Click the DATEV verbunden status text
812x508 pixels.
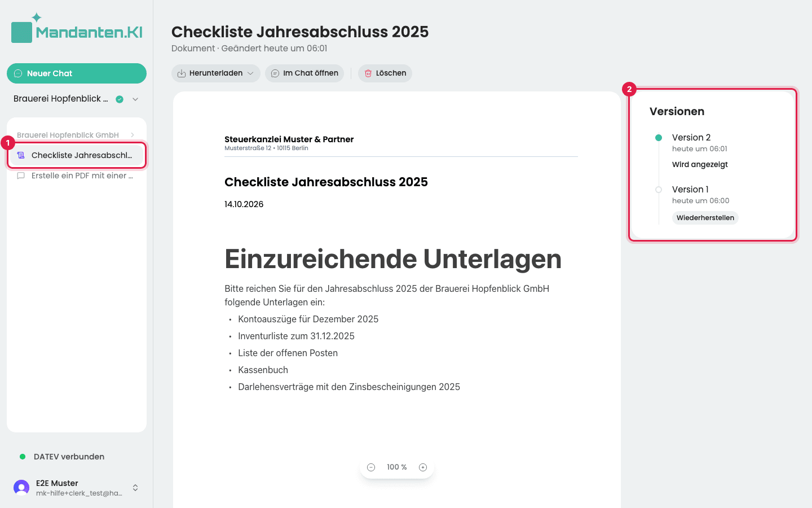(69, 457)
